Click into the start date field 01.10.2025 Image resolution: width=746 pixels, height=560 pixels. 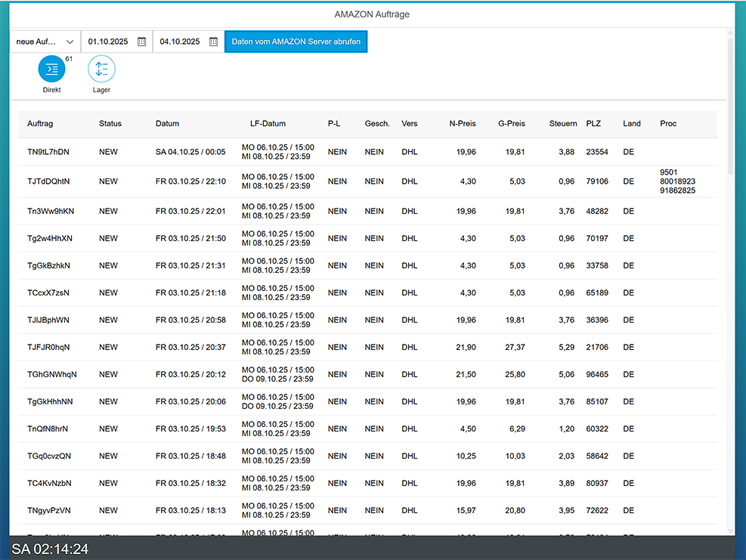pyautogui.click(x=108, y=42)
